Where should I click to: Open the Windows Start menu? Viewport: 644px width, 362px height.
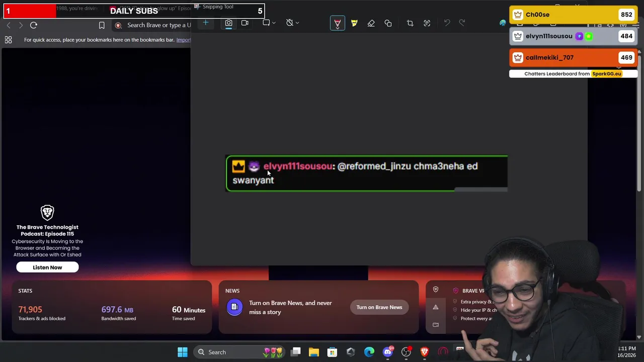(183, 352)
